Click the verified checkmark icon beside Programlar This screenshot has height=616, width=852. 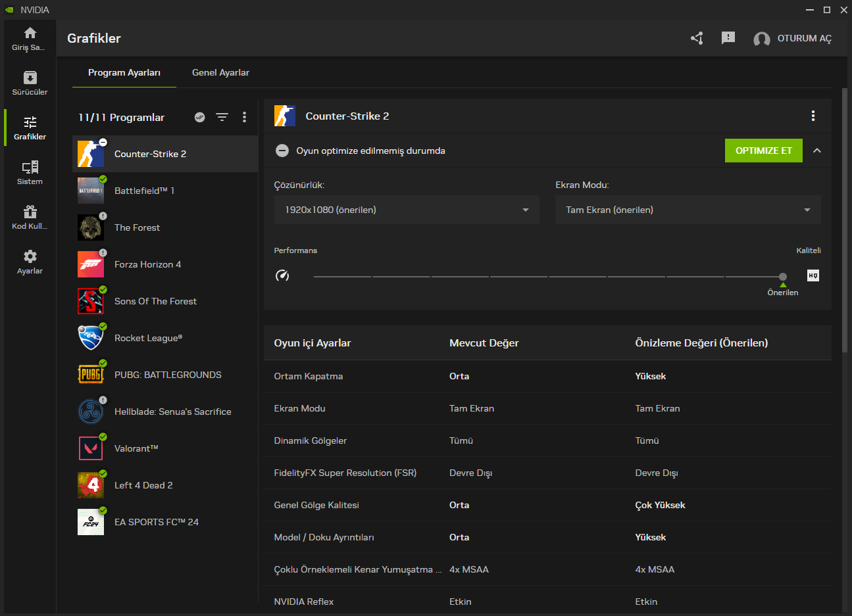coord(200,117)
